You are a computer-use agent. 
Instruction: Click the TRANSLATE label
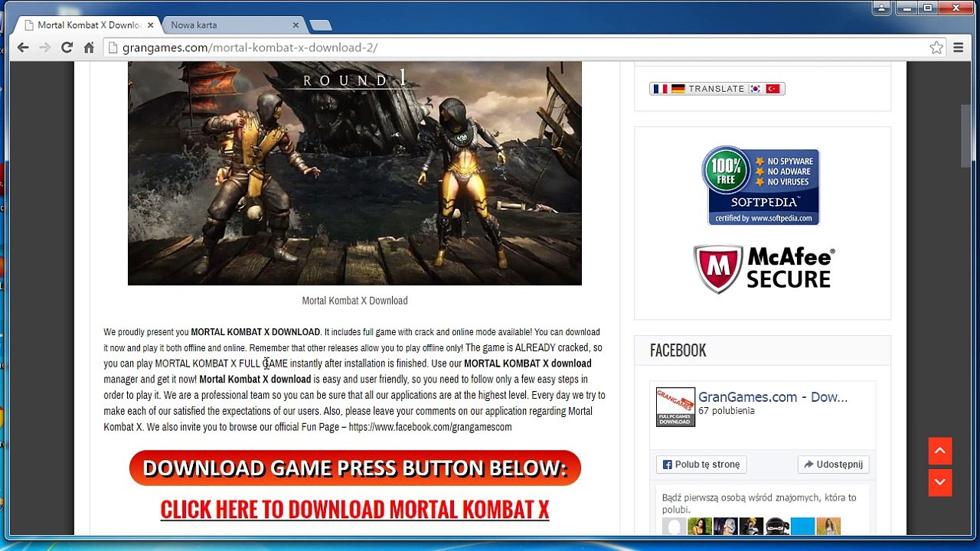[x=717, y=89]
